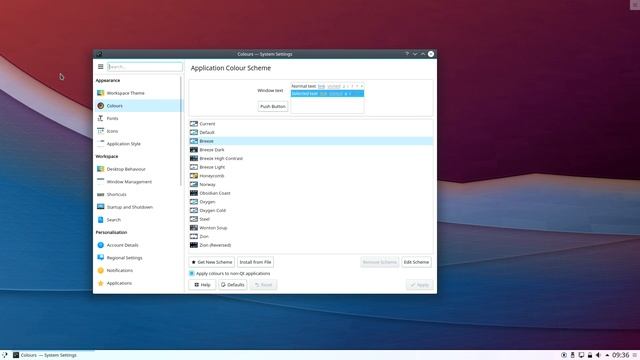Choose the Wonton Soup scheme
Image resolution: width=640 pixels, height=360 pixels.
pos(311,228)
